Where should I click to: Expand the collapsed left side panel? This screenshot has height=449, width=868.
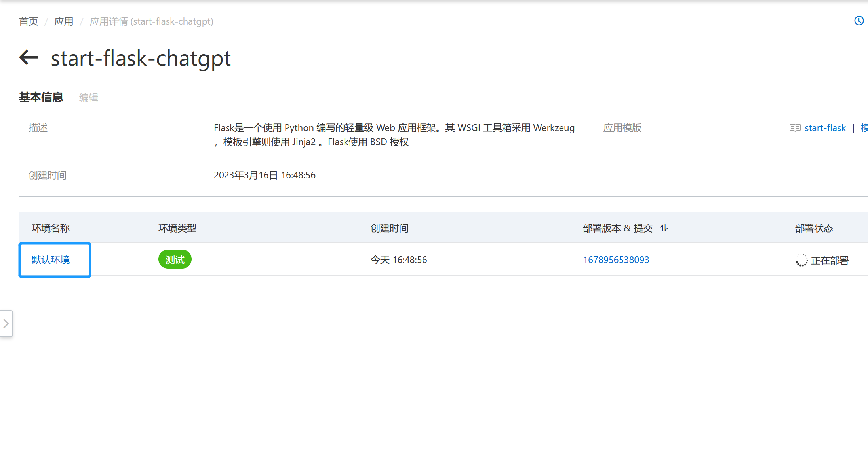pyautogui.click(x=6, y=324)
